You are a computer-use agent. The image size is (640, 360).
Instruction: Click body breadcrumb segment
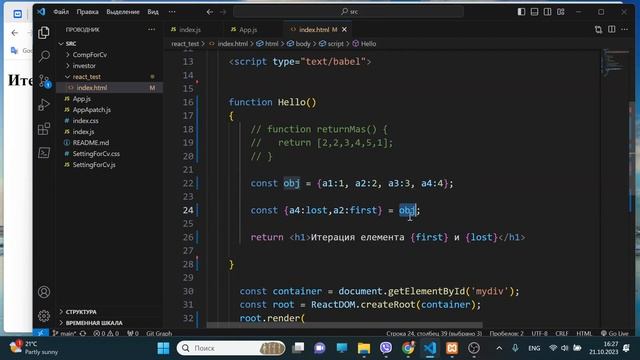click(302, 44)
